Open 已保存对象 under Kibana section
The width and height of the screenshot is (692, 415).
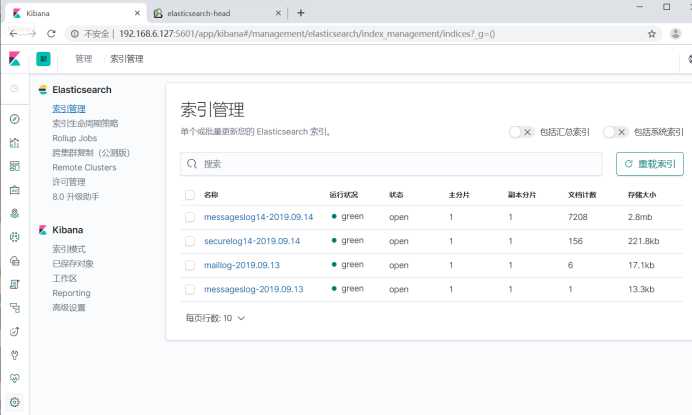pos(73,264)
